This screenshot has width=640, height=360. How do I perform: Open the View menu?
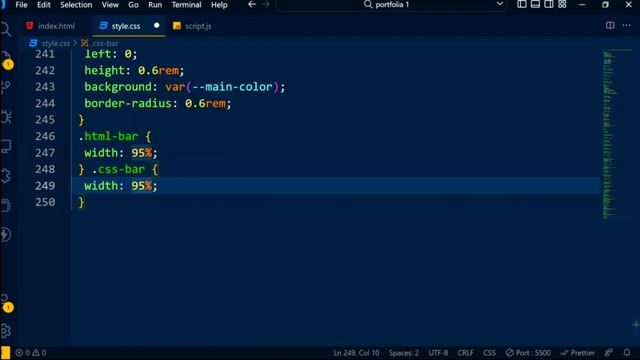[x=110, y=5]
